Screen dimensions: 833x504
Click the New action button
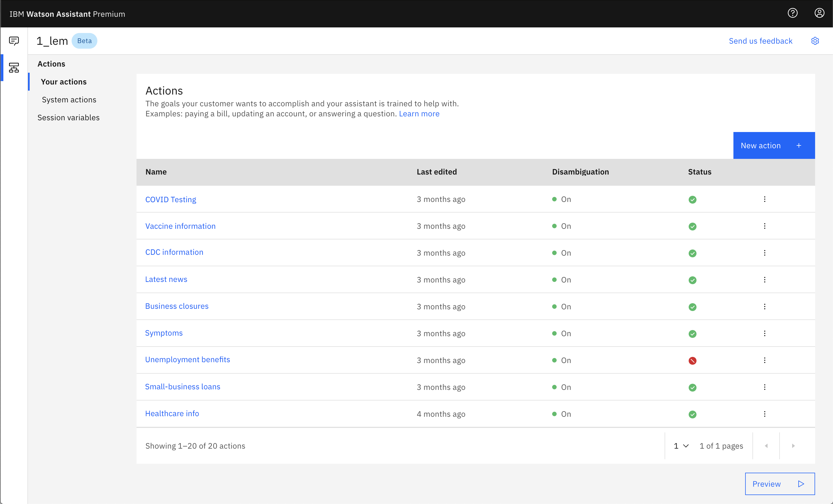point(773,146)
